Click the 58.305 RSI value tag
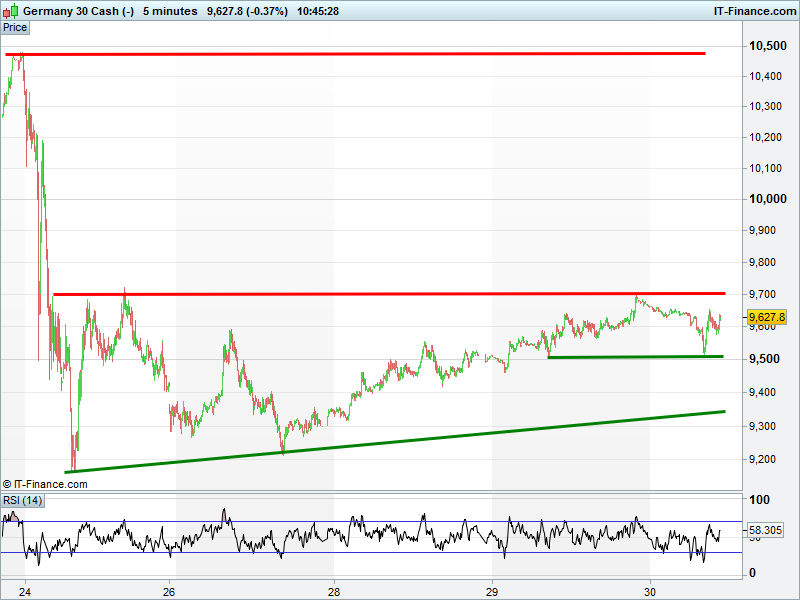800x600 pixels. [x=765, y=530]
